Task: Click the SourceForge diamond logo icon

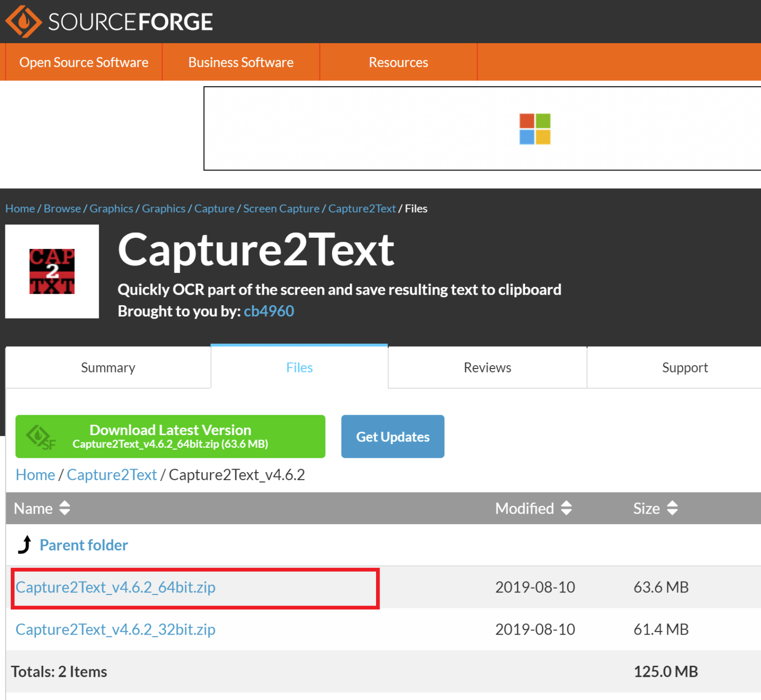Action: click(x=23, y=22)
